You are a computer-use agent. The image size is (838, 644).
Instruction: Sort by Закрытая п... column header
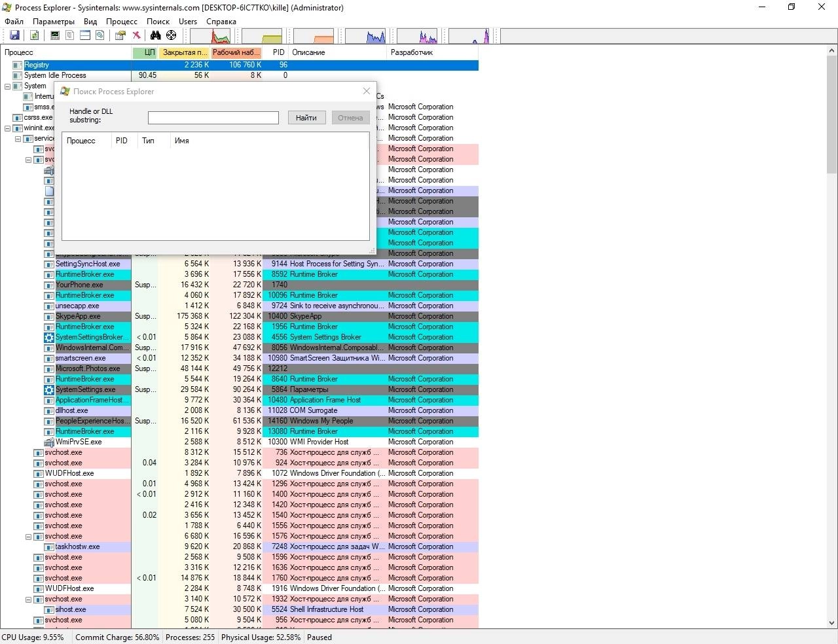[184, 52]
